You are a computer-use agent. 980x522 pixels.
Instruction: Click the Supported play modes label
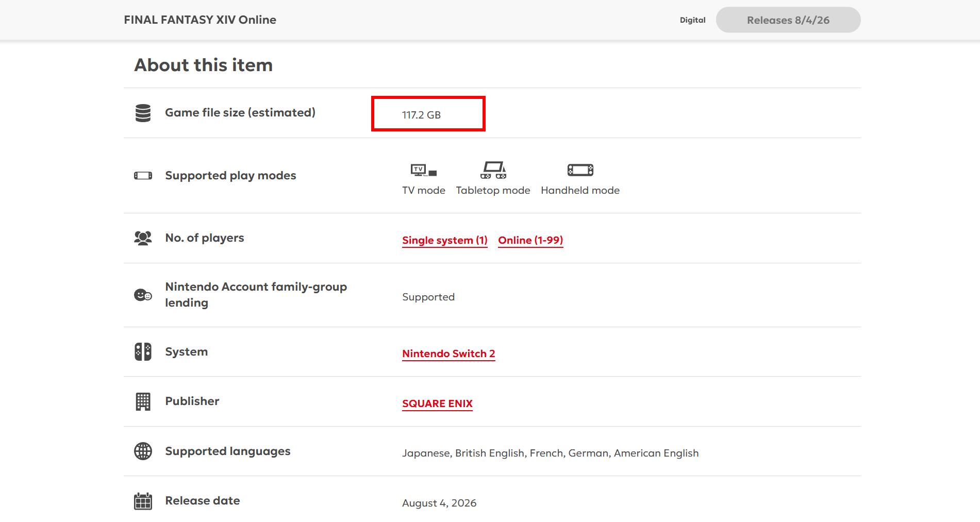230,175
